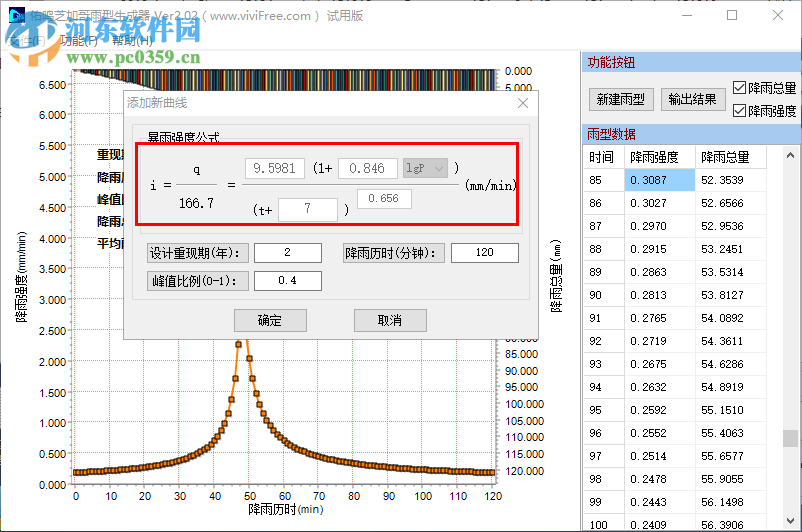Screen dimensions: 802x532
Task: Select row time 86
Action: point(604,203)
